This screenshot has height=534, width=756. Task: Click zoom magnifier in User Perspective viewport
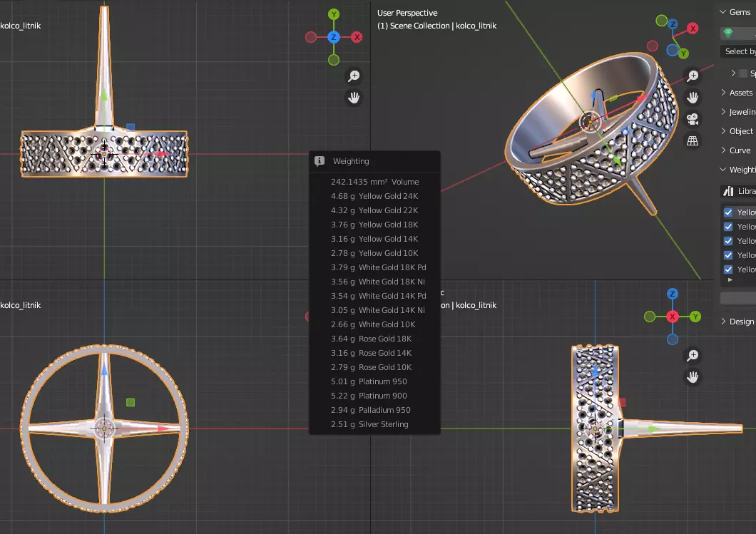click(693, 76)
